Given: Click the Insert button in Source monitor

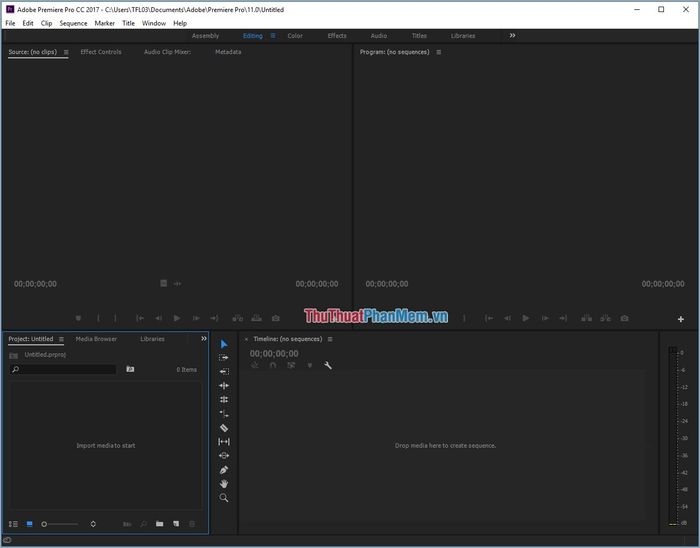Looking at the screenshot, I should [238, 318].
